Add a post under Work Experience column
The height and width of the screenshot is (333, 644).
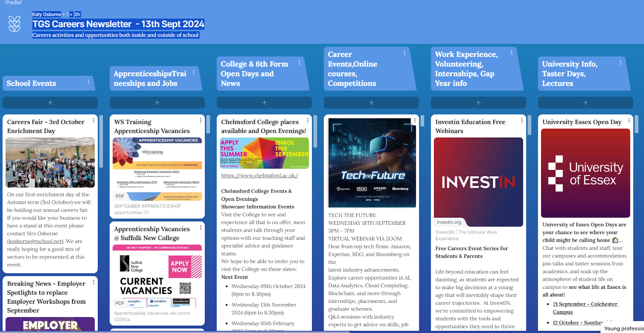[479, 103]
